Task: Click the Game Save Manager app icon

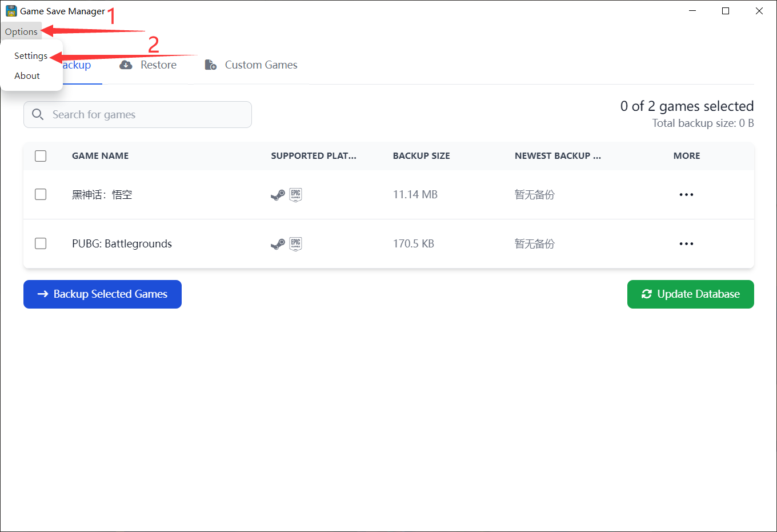Action: coord(11,11)
